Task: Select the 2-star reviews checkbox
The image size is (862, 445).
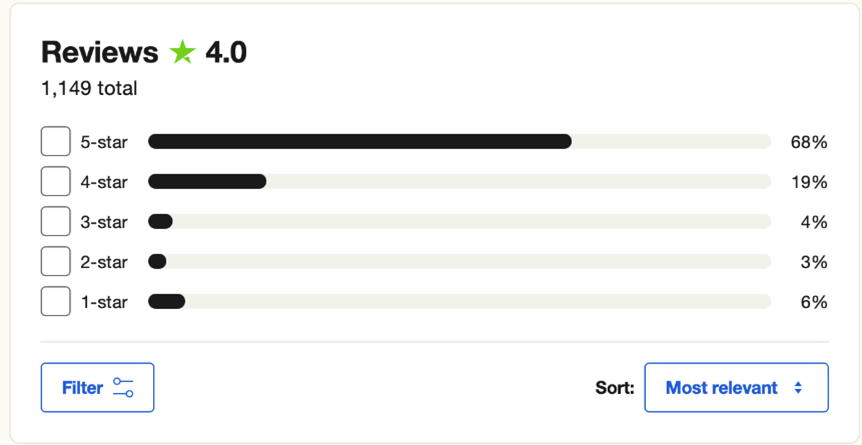Action: (56, 262)
